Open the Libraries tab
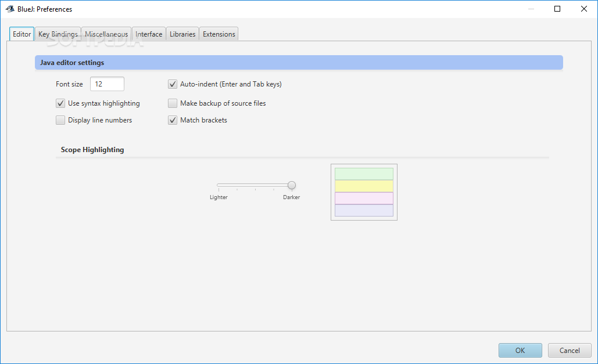 [182, 34]
